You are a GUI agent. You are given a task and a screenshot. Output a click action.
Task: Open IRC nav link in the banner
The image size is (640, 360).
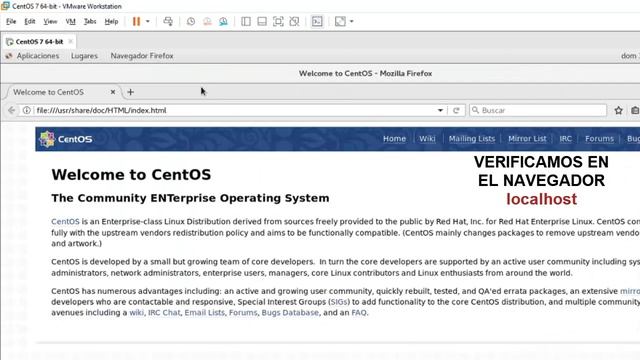[565, 139]
